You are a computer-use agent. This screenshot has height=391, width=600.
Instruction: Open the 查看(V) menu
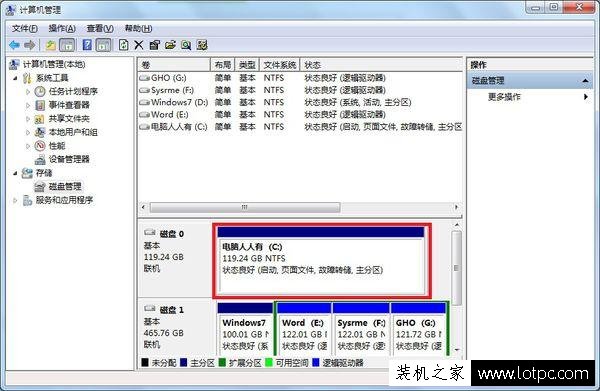pos(100,29)
